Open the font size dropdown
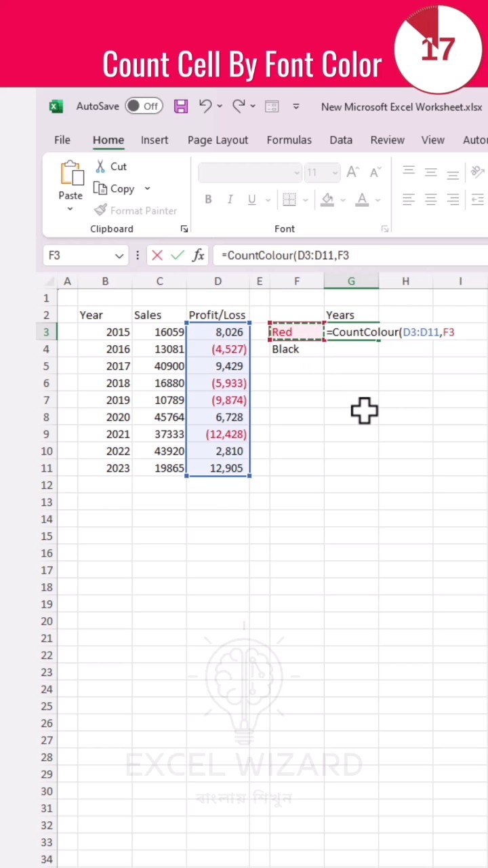488x868 pixels. (335, 173)
